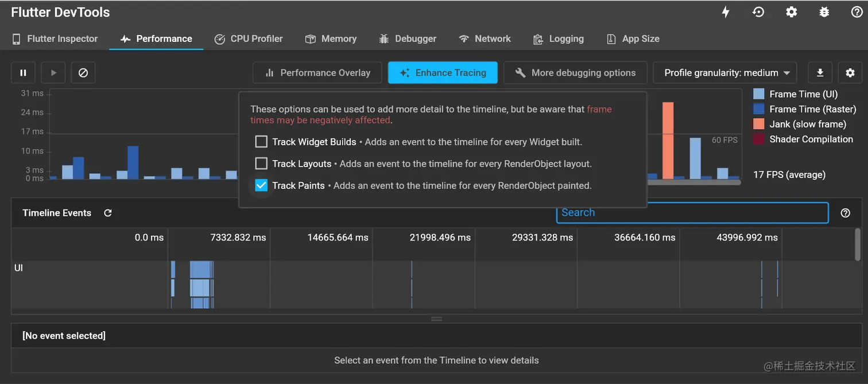868x384 pixels.
Task: Open the Profile granularity dropdown
Action: point(725,73)
